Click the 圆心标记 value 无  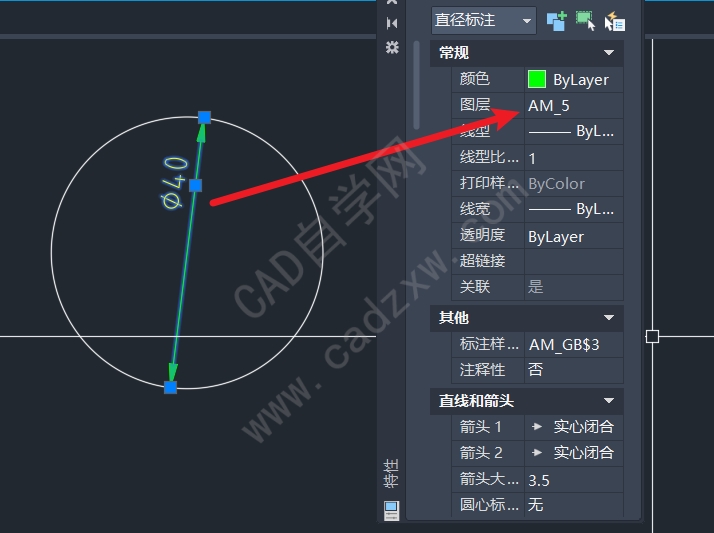click(574, 505)
